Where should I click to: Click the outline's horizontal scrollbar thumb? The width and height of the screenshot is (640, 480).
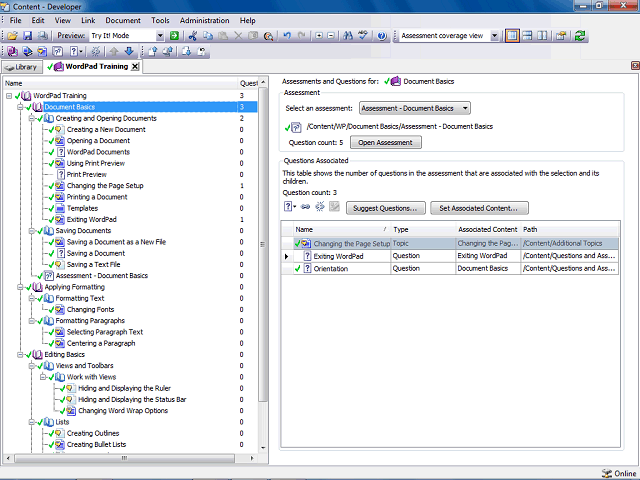[124, 458]
